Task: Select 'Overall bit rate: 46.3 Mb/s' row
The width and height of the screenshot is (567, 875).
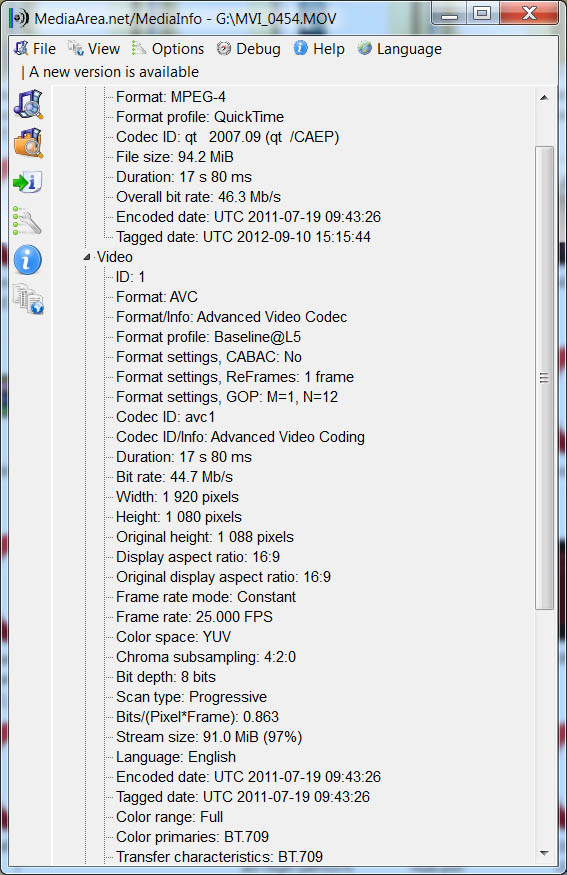Action: coord(198,197)
